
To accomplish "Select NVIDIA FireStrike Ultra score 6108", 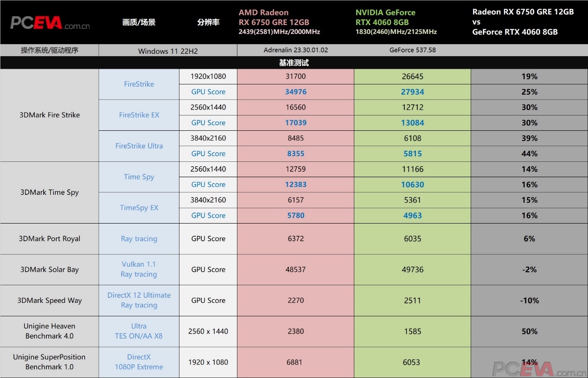I will point(413,138).
